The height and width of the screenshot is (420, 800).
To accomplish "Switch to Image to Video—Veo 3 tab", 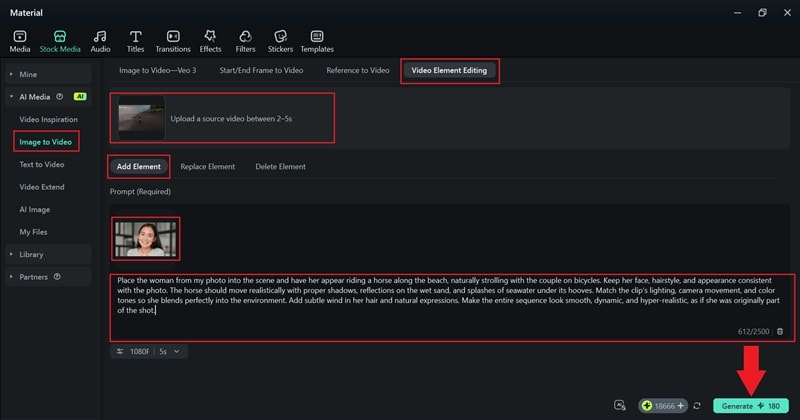I will pyautogui.click(x=158, y=70).
